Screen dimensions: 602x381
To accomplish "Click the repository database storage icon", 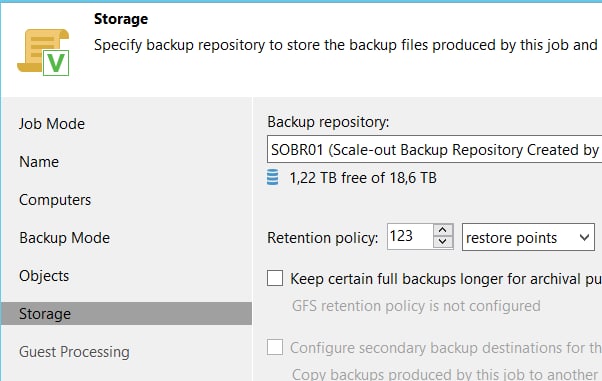I will click(273, 177).
